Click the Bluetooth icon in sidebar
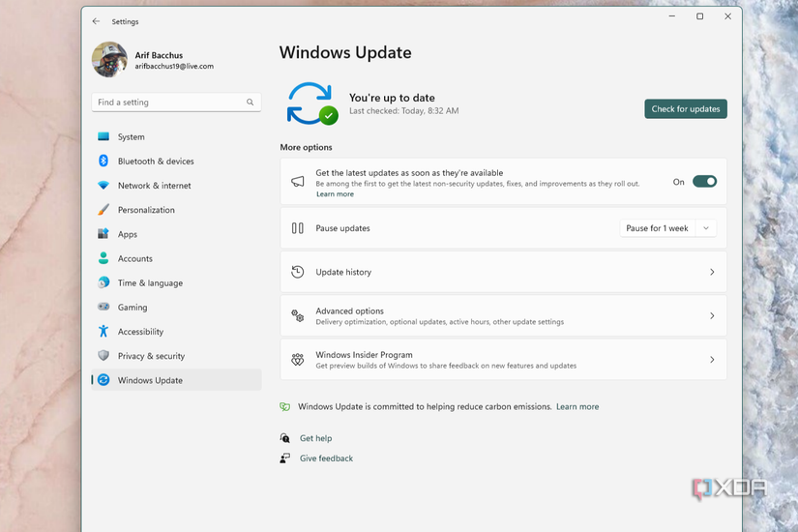This screenshot has height=532, width=798. point(103,161)
